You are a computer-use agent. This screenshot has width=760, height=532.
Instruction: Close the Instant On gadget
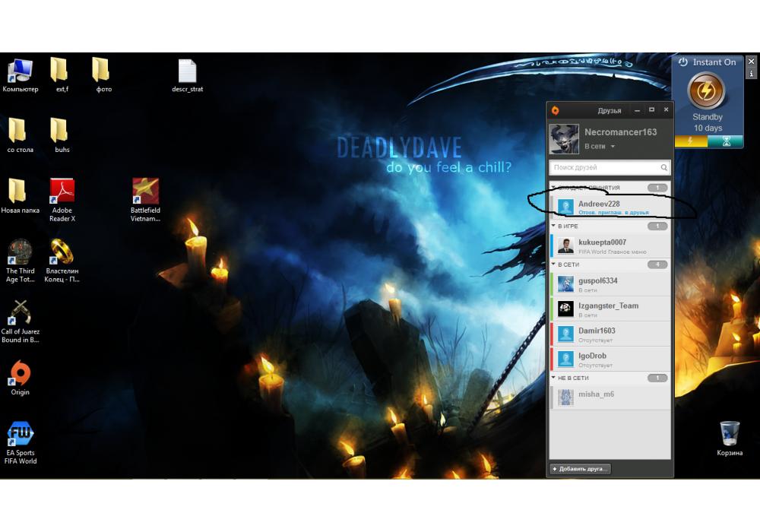click(x=752, y=62)
